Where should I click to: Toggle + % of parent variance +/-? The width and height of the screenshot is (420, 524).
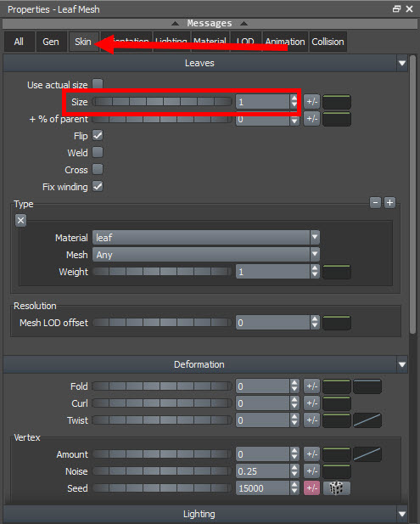[312, 119]
